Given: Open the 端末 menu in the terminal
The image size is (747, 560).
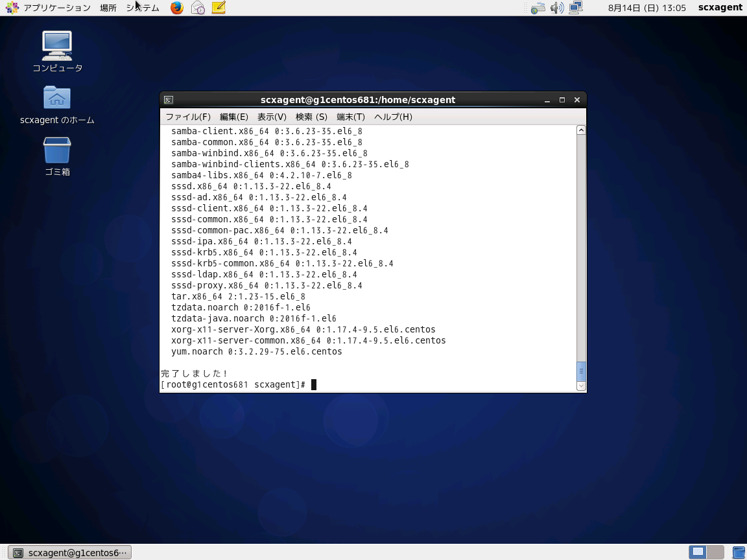Looking at the screenshot, I should coord(352,117).
